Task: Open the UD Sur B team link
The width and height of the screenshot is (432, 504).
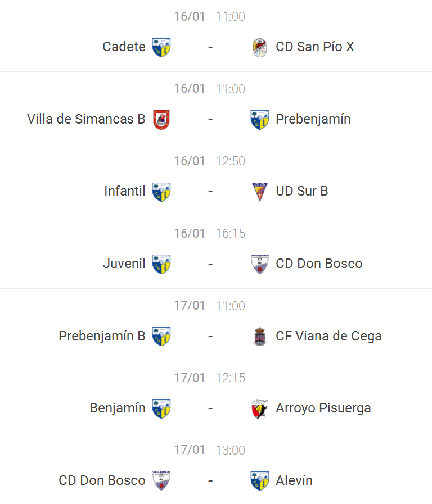Action: click(x=302, y=191)
